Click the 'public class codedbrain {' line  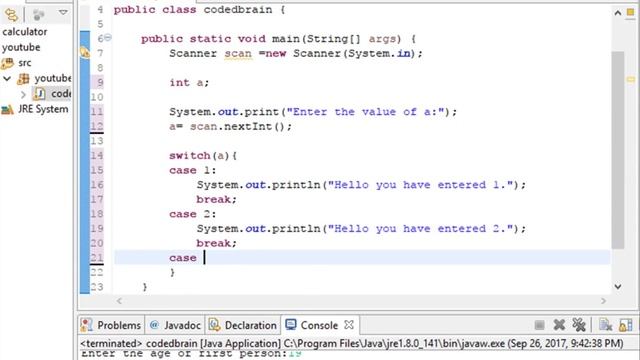point(199,10)
